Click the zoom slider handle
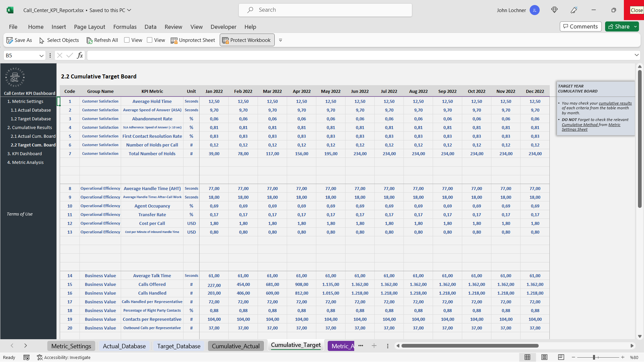This screenshot has width=644, height=362. [x=594, y=357]
